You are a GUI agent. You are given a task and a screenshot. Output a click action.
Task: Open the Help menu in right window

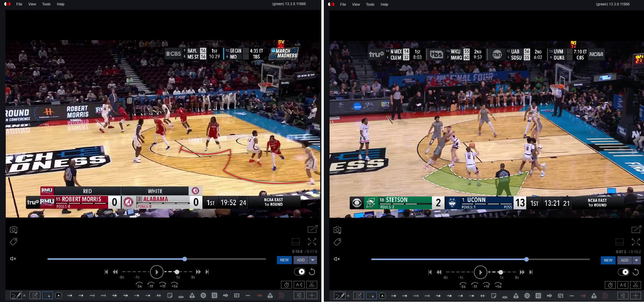(384, 5)
